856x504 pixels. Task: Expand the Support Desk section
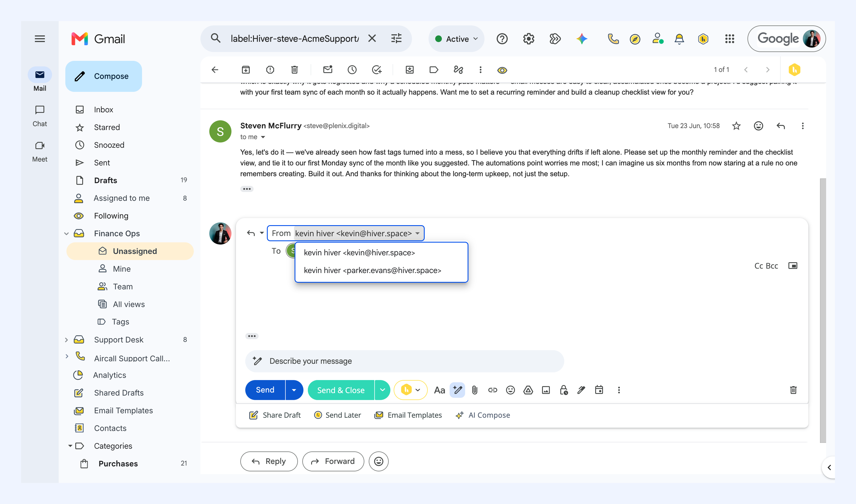pos(67,340)
